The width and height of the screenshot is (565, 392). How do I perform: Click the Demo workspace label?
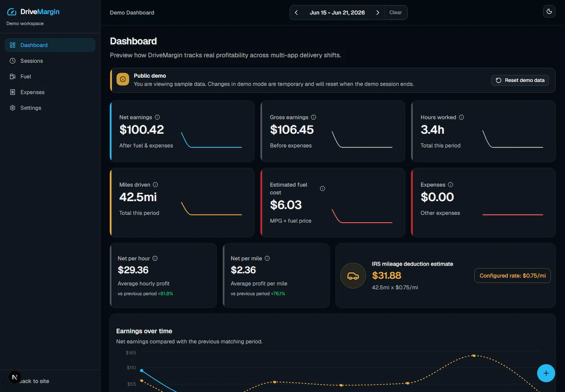(25, 23)
